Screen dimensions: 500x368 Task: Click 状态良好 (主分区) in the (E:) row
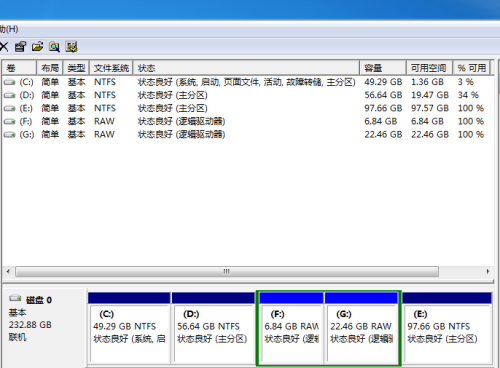point(173,108)
